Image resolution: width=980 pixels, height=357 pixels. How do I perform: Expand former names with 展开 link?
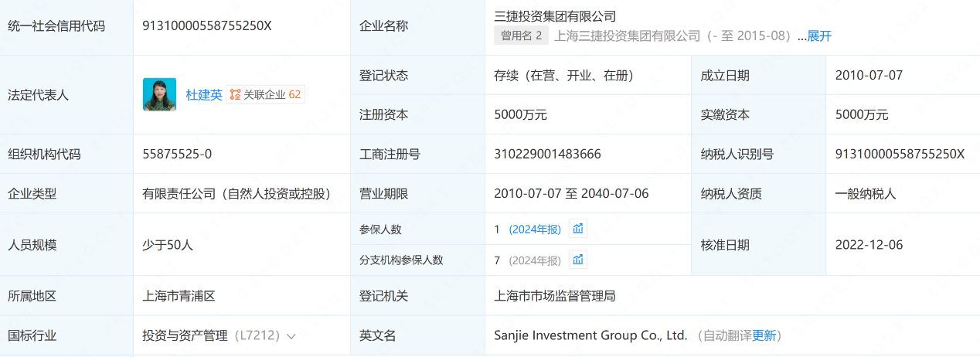819,36
